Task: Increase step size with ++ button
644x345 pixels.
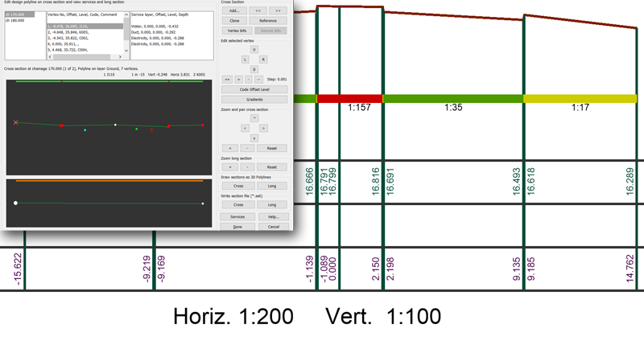Action: pyautogui.click(x=227, y=80)
